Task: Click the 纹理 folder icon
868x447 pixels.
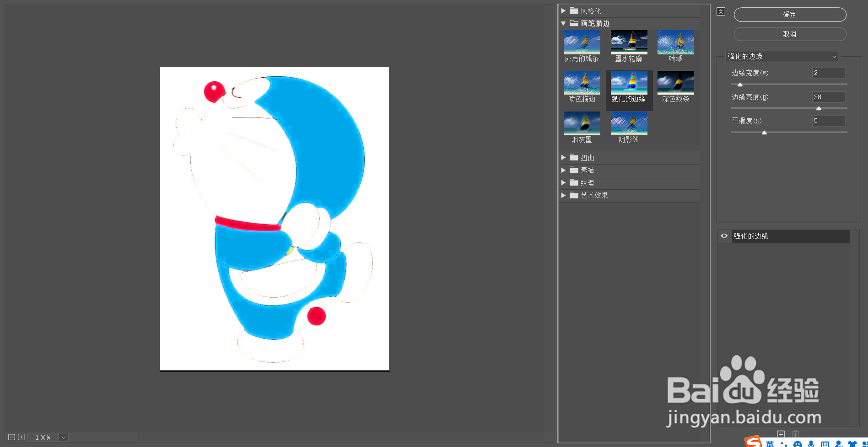Action: click(574, 183)
